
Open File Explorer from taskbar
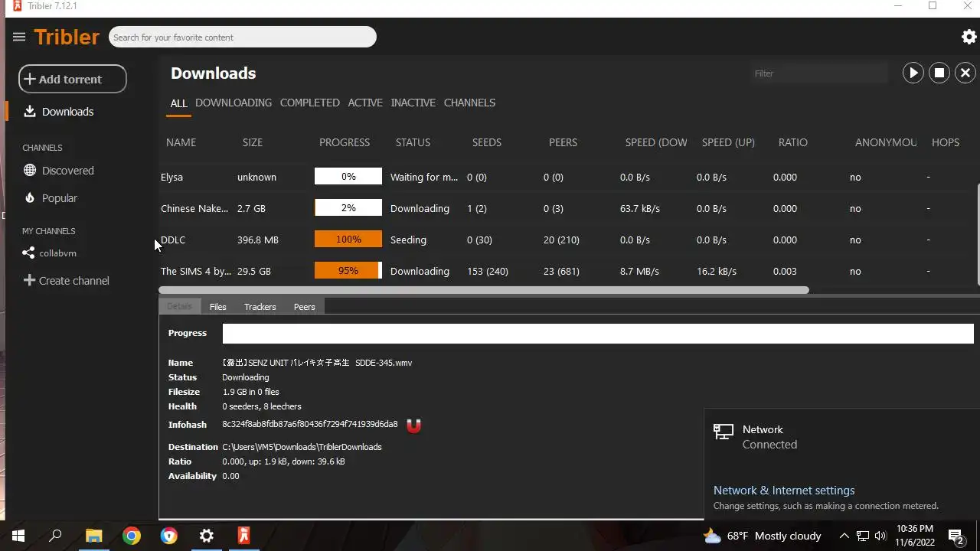click(94, 536)
